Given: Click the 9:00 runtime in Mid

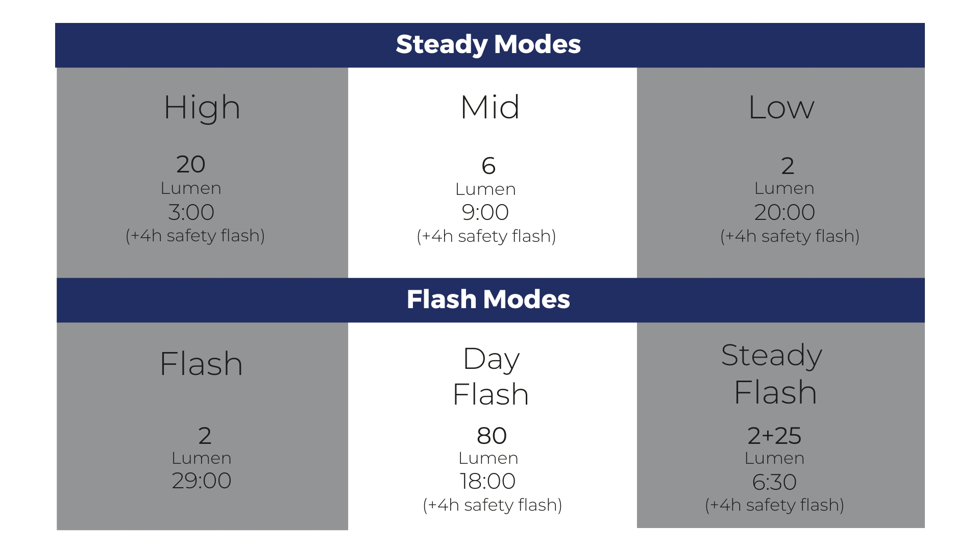Looking at the screenshot, I should (x=485, y=212).
